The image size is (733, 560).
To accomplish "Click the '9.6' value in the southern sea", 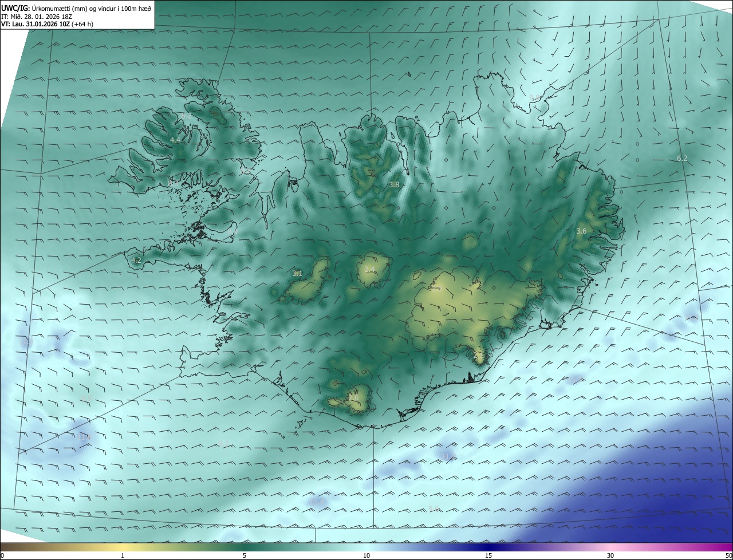I will pos(434,508).
